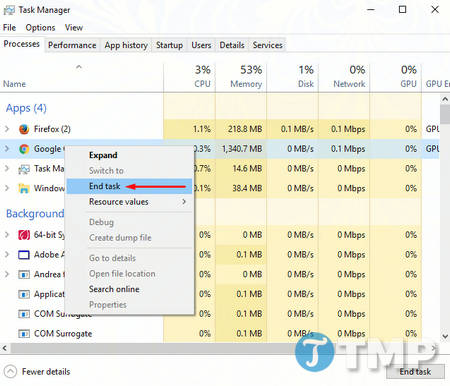450x386 pixels.
Task: Click Windows Explorer memory 38.4 MB
Action: 247,188
